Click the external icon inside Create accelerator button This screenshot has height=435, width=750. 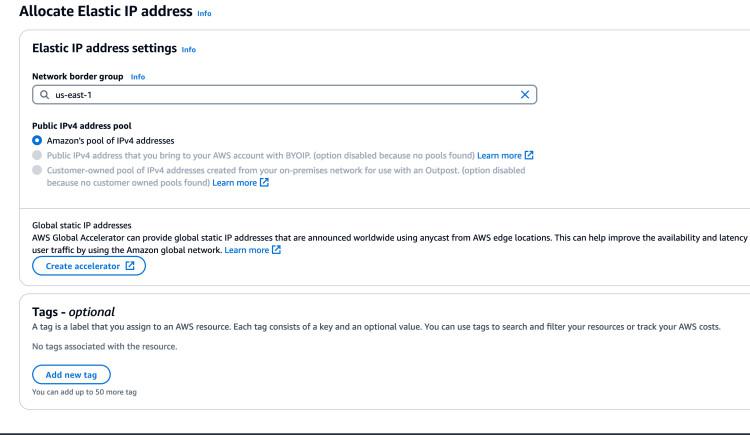pyautogui.click(x=129, y=267)
